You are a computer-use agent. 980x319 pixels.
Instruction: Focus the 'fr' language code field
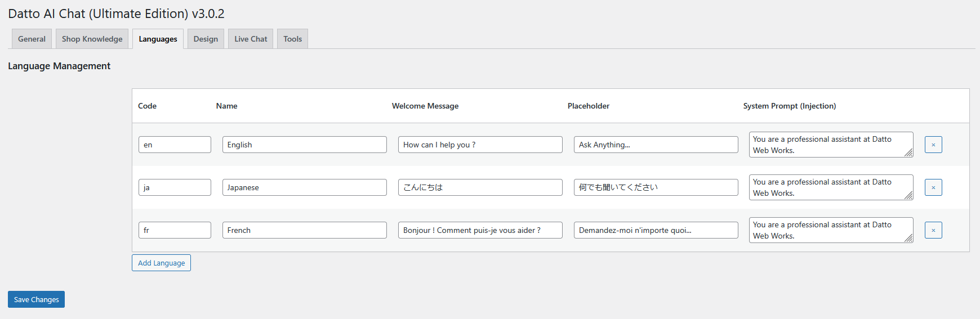click(x=175, y=230)
